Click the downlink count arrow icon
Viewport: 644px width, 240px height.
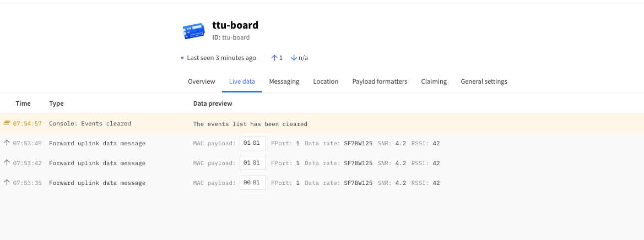(294, 58)
